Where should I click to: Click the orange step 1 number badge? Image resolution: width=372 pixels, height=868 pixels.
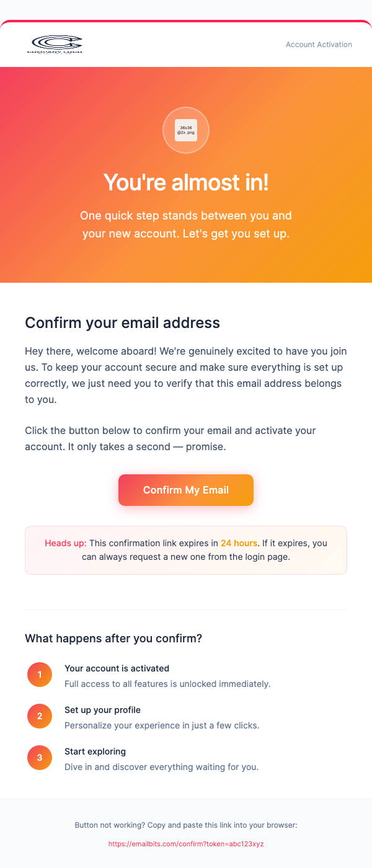click(x=40, y=675)
